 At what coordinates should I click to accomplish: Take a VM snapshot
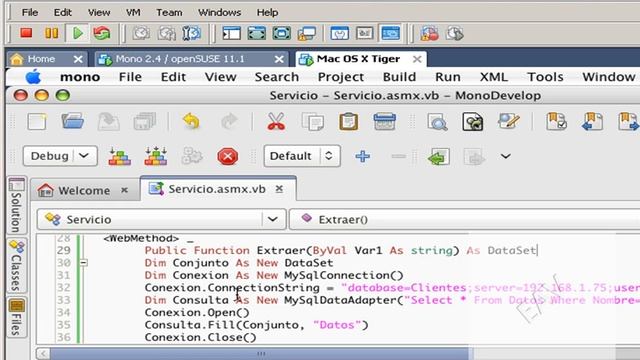click(x=141, y=33)
